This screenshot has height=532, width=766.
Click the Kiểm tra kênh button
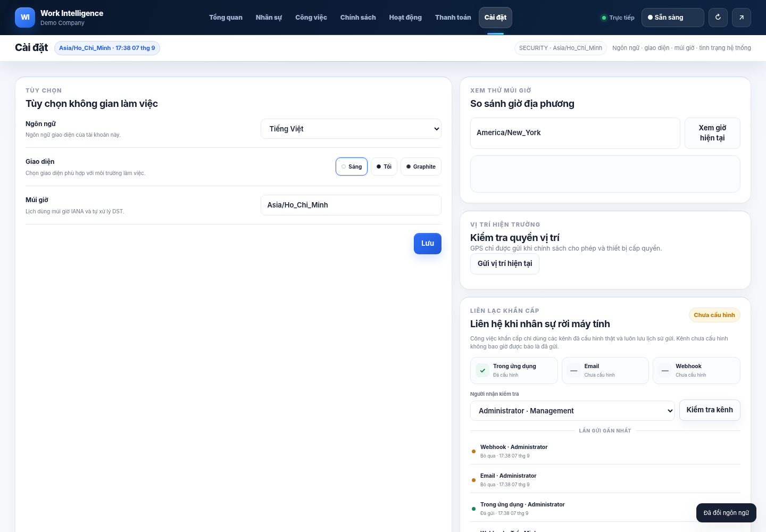pyautogui.click(x=710, y=410)
